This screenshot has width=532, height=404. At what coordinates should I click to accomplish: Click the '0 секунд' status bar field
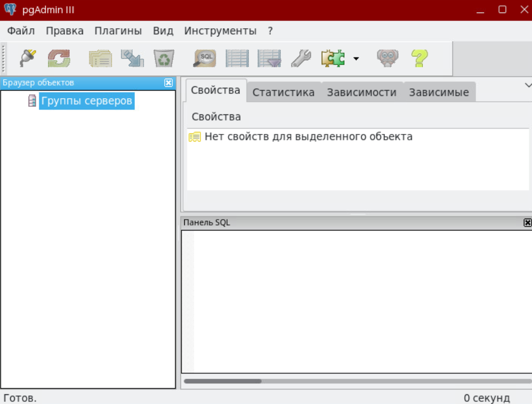click(487, 398)
